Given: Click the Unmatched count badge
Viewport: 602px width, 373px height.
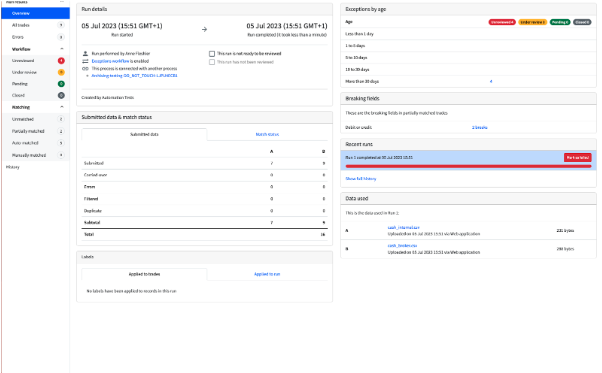Looking at the screenshot, I should click(61, 119).
